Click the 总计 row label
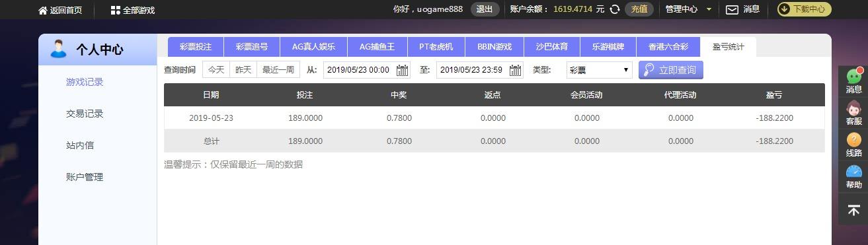868x245 pixels. (211, 141)
